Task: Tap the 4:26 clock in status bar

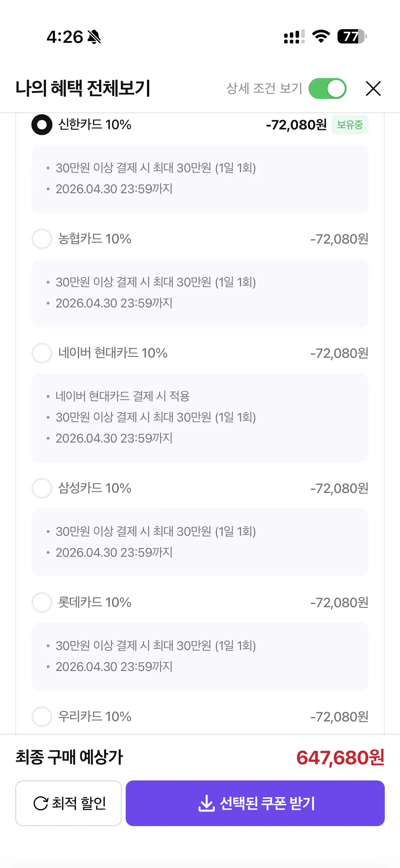Action: (65, 37)
